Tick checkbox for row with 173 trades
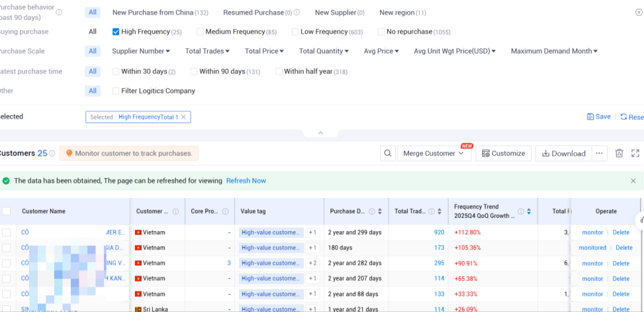The width and height of the screenshot is (644, 312). coord(6,248)
